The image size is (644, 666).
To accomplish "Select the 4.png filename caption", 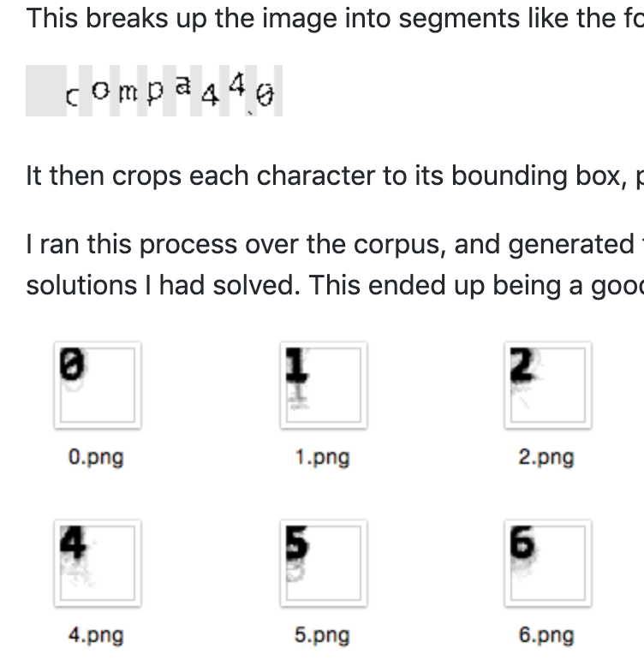I will click(x=96, y=636).
